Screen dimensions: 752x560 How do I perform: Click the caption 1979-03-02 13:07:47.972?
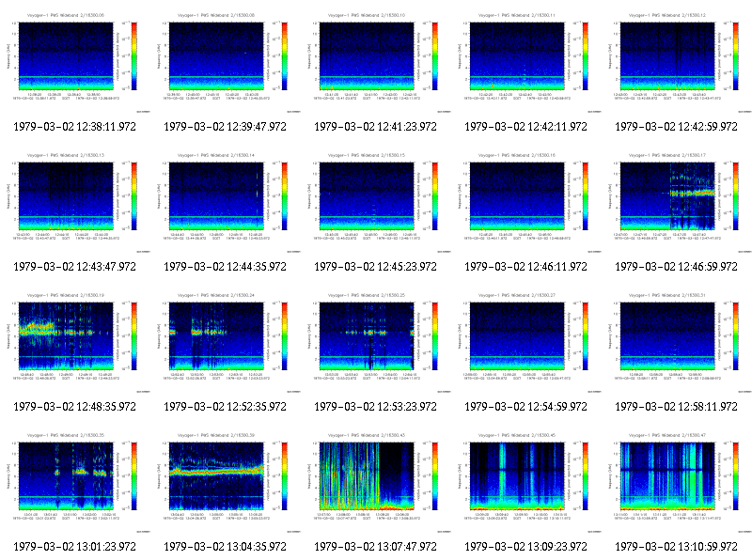(x=375, y=547)
